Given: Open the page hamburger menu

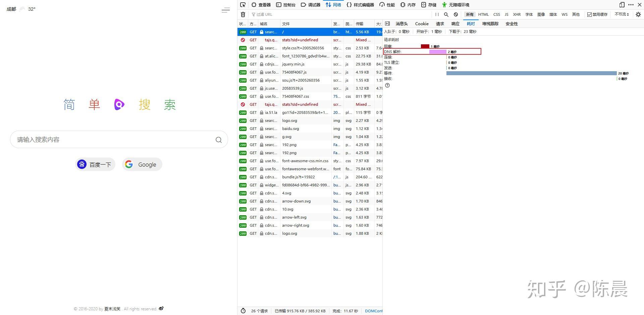Looking at the screenshot, I should point(226,10).
